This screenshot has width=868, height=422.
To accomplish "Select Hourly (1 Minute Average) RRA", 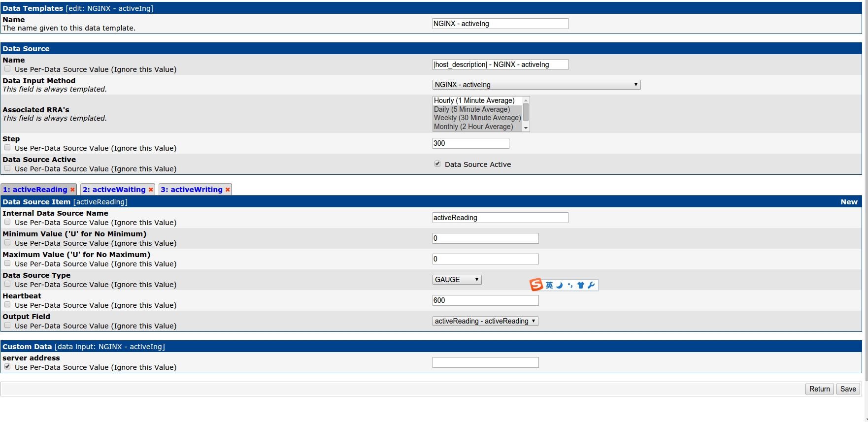I will [477, 100].
